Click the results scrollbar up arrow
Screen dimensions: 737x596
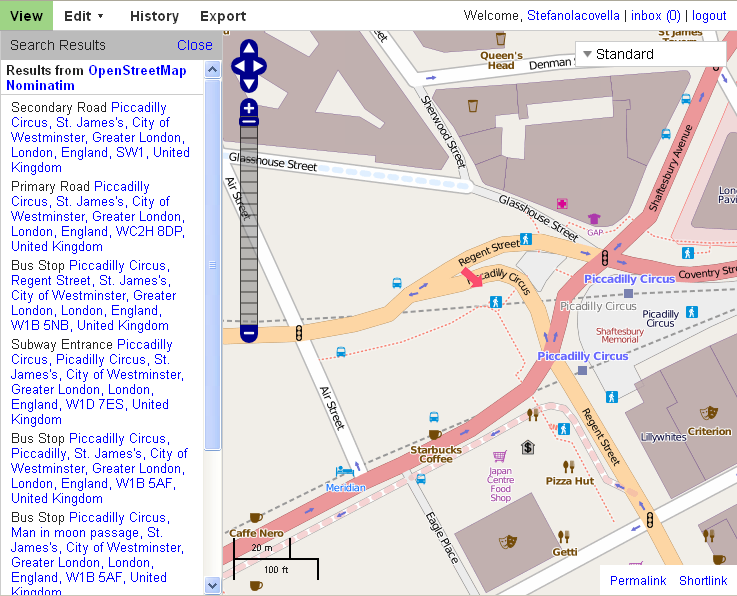(x=212, y=70)
